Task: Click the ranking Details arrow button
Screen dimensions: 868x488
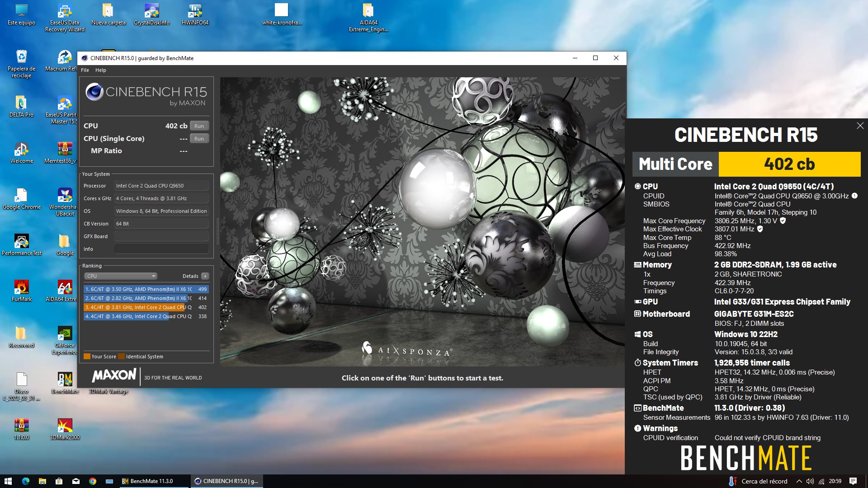Action: [x=205, y=276]
